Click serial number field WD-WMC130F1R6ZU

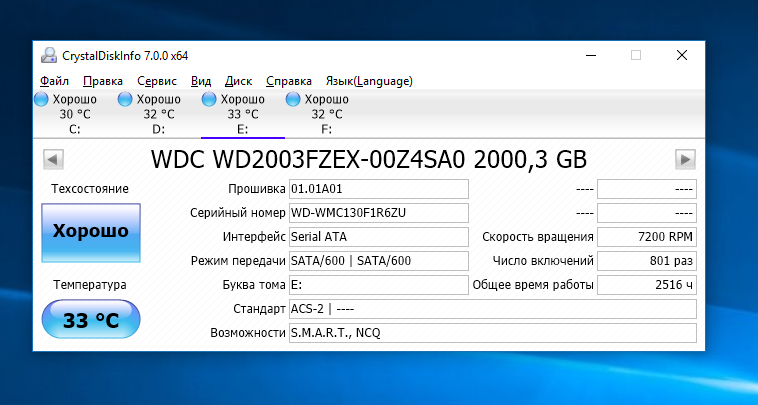point(379,213)
